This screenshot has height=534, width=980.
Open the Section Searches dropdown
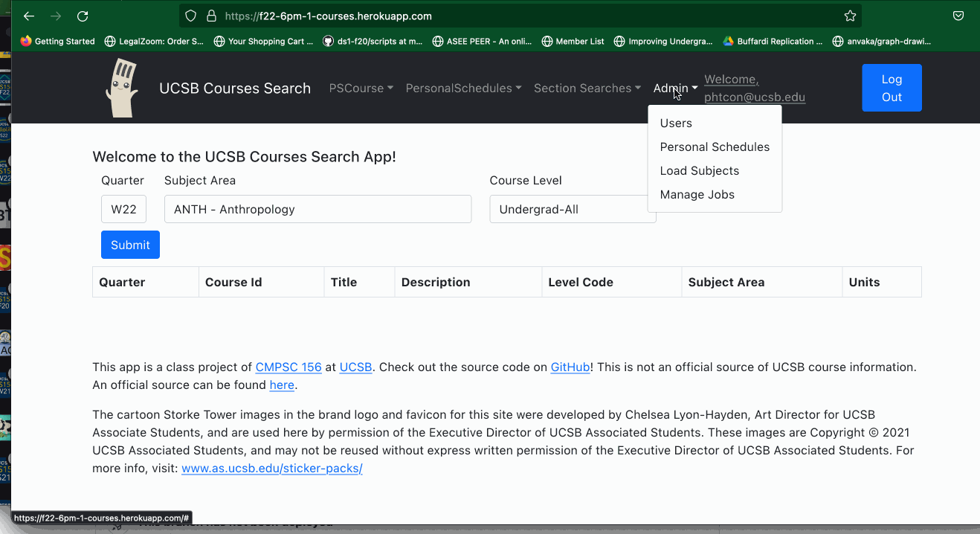point(587,88)
